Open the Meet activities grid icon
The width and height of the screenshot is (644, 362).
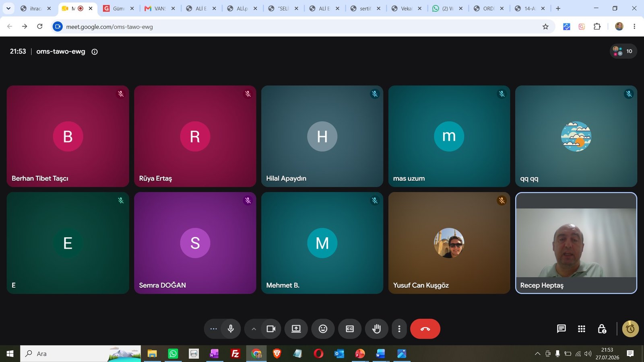(x=581, y=329)
